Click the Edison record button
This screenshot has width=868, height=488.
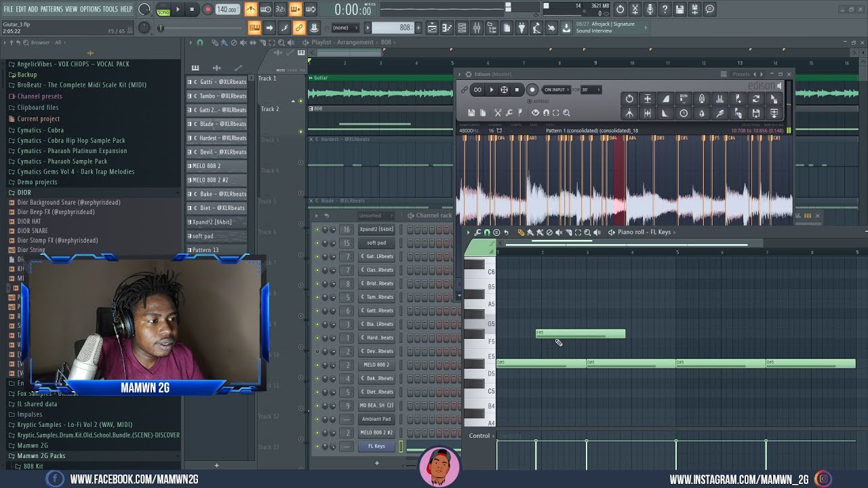532,89
